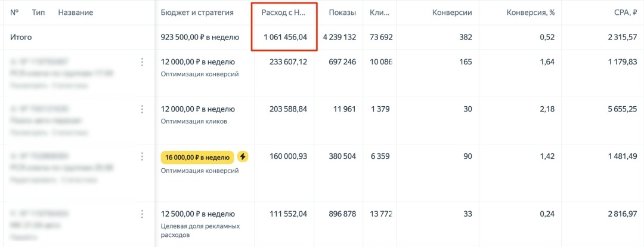Viewport: 644px width, 247px height.
Task: Click the № column header
Action: (x=14, y=13)
